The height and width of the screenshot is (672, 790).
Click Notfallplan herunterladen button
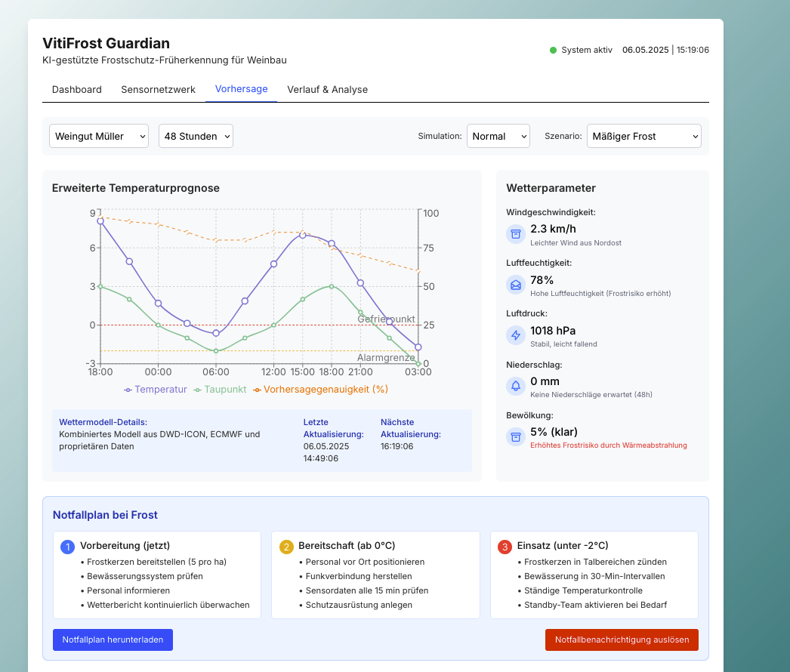[x=113, y=640]
